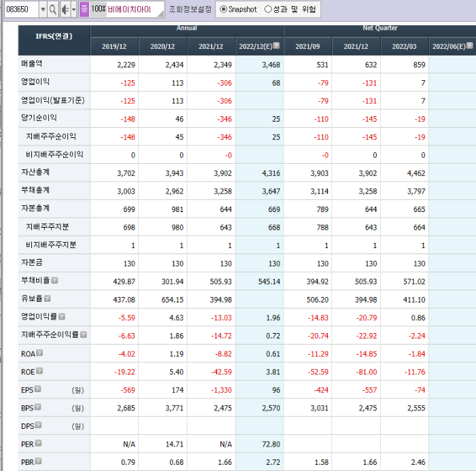Click the 매출액 row label

click(31, 64)
